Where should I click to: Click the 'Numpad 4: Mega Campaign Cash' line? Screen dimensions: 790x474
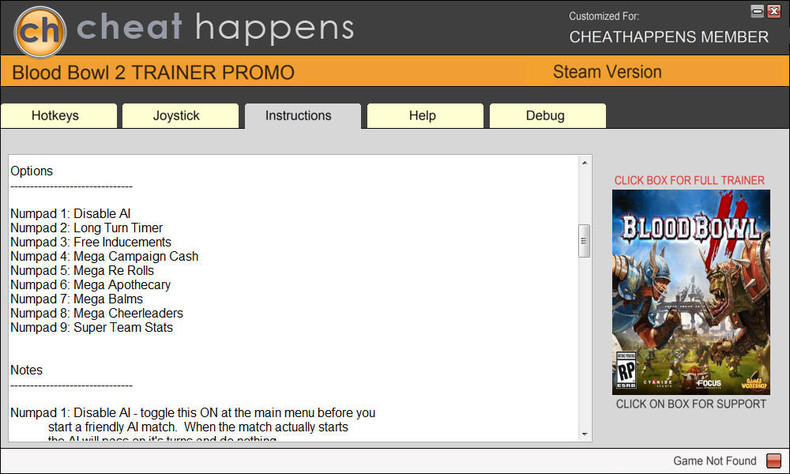(104, 256)
